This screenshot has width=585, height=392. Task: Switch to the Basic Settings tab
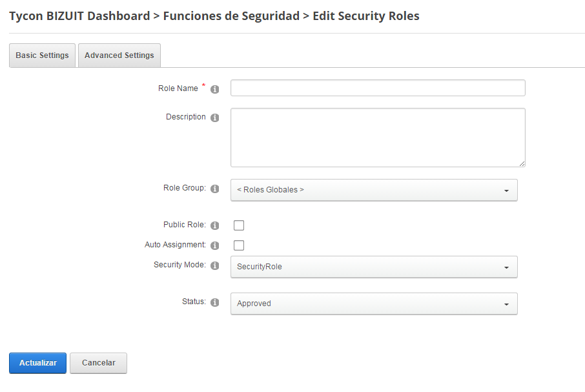42,56
